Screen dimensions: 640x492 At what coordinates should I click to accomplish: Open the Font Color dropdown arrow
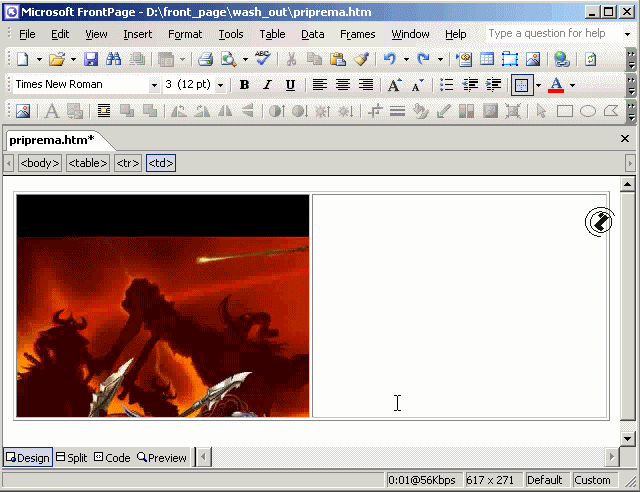tap(572, 85)
